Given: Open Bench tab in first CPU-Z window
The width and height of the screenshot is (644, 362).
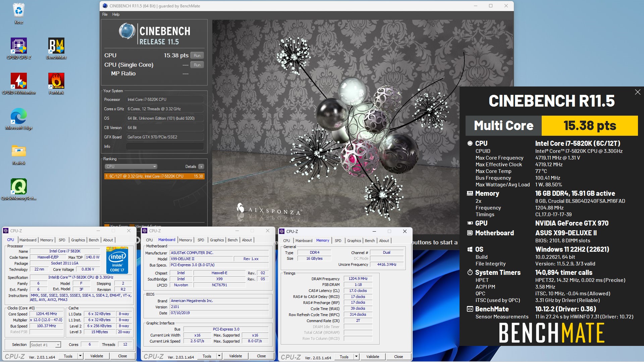Looking at the screenshot, I should click(x=94, y=240).
